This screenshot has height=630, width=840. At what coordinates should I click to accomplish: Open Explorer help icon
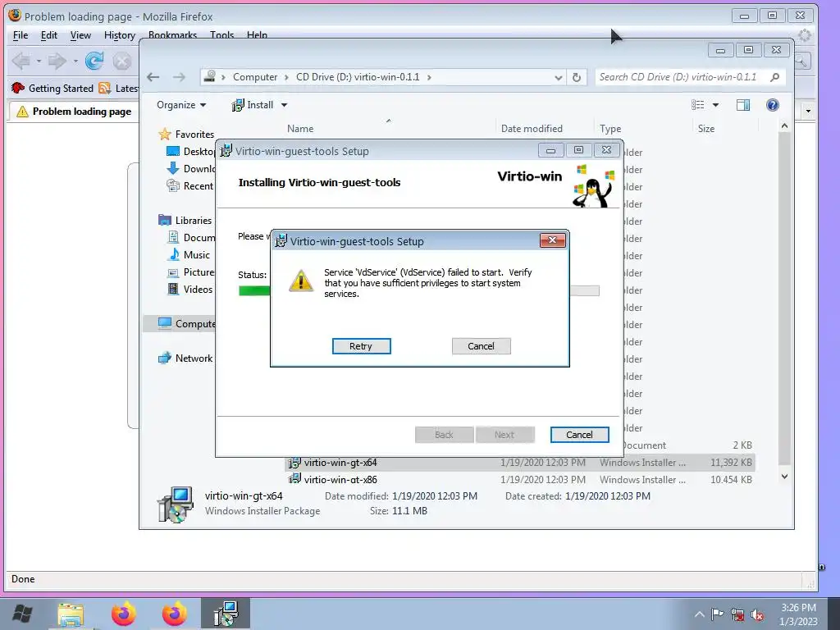[x=772, y=105]
